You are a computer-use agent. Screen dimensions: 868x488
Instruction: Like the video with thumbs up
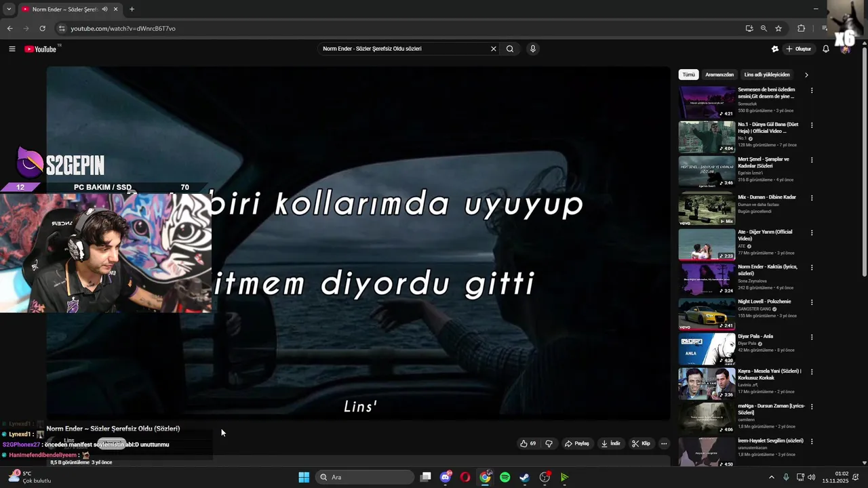(528, 443)
